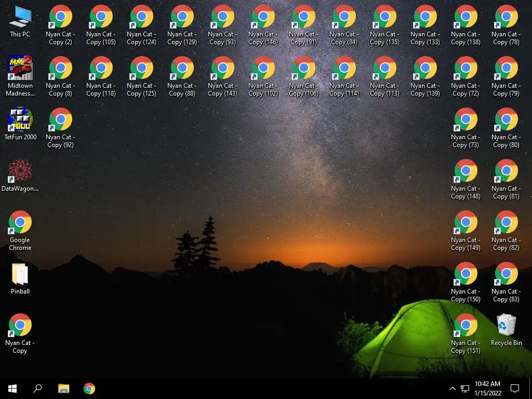Select the DataWagon shortcut icon

(x=20, y=176)
